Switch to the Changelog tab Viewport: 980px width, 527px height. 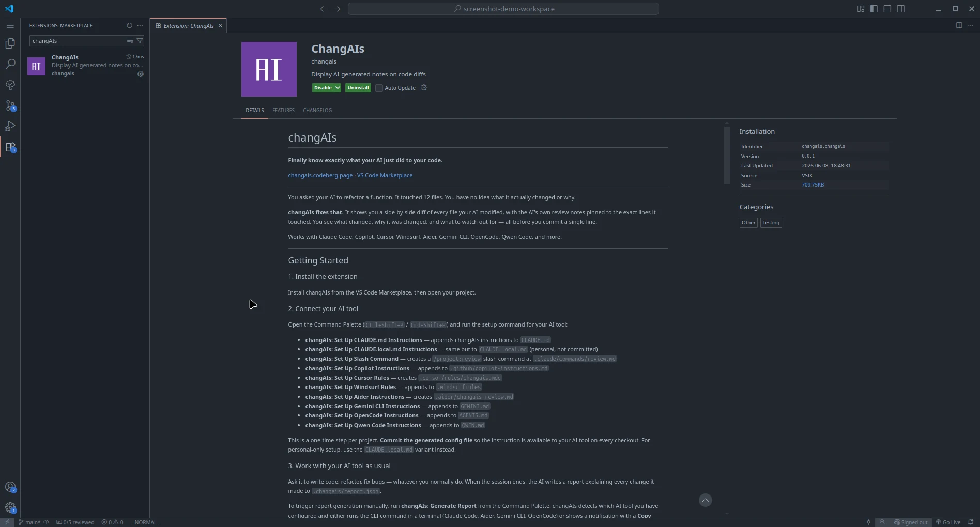317,111
